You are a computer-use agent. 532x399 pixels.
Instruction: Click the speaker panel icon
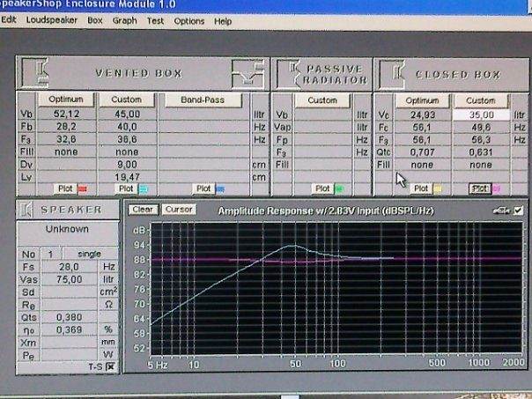(x=29, y=210)
